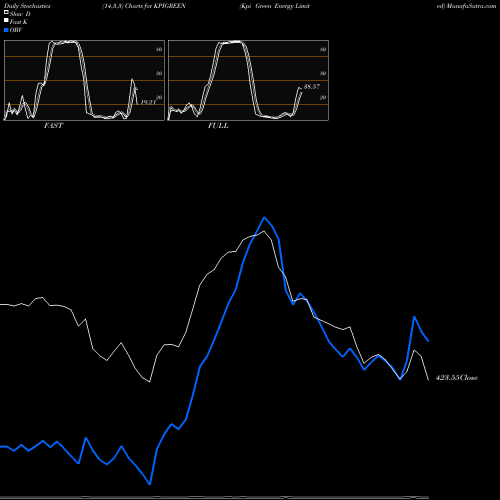This screenshot has width=500, height=500.
Task: Click the 50 level label in FAST chart
Action: click(159, 73)
